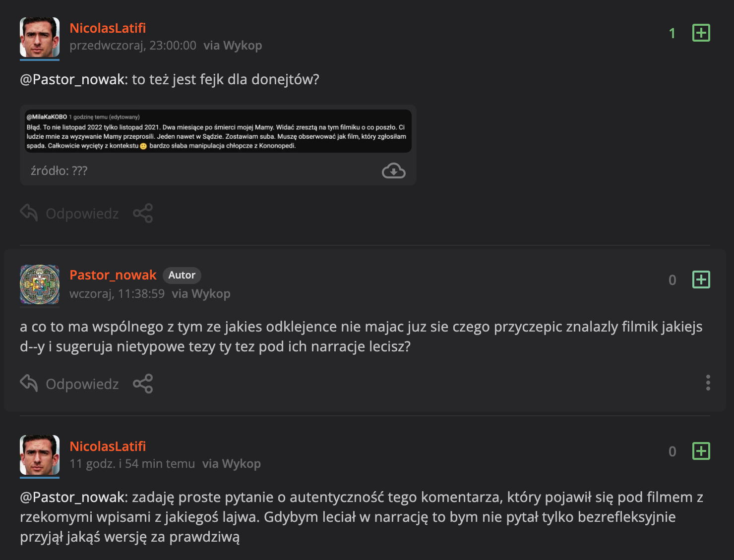Click NicolasLatifi's avatar on first comment
This screenshot has width=734, height=560.
click(x=40, y=38)
